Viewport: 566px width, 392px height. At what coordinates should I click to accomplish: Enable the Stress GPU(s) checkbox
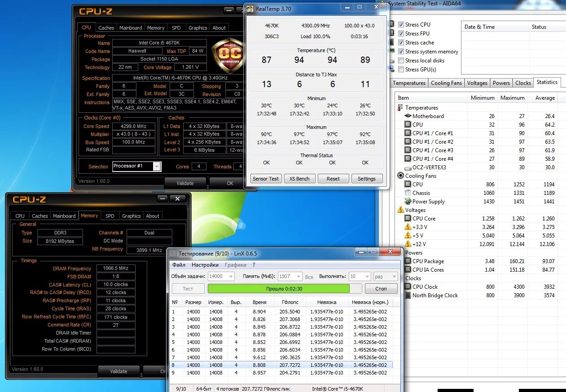tap(401, 70)
